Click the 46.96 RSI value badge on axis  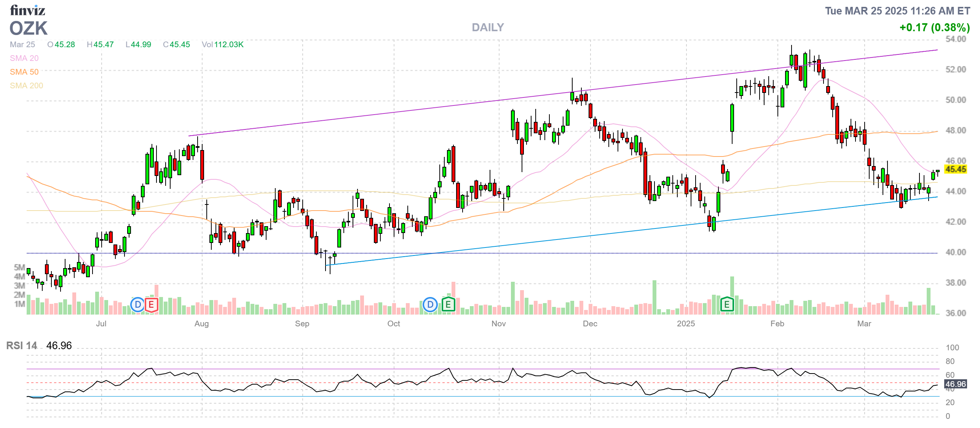(956, 384)
